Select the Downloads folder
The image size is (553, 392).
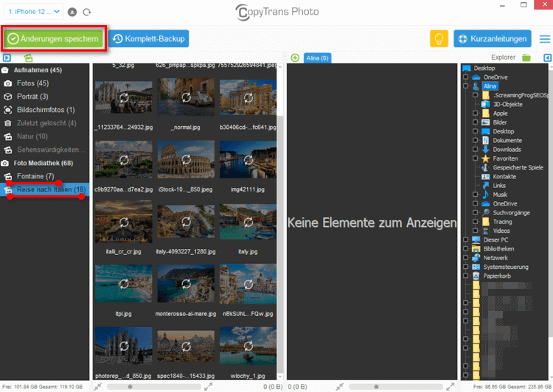tap(507, 150)
